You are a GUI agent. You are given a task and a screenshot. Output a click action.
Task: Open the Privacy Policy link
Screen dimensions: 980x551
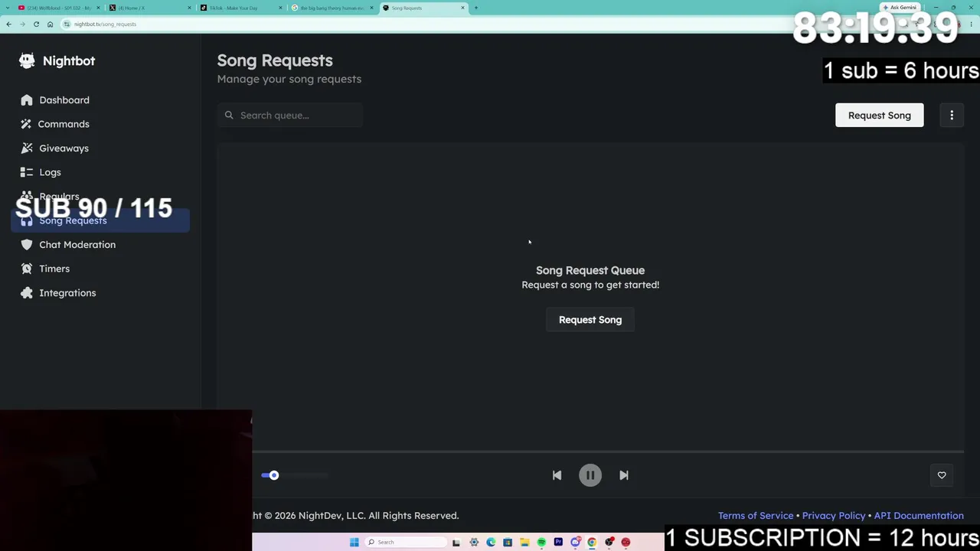[834, 516]
